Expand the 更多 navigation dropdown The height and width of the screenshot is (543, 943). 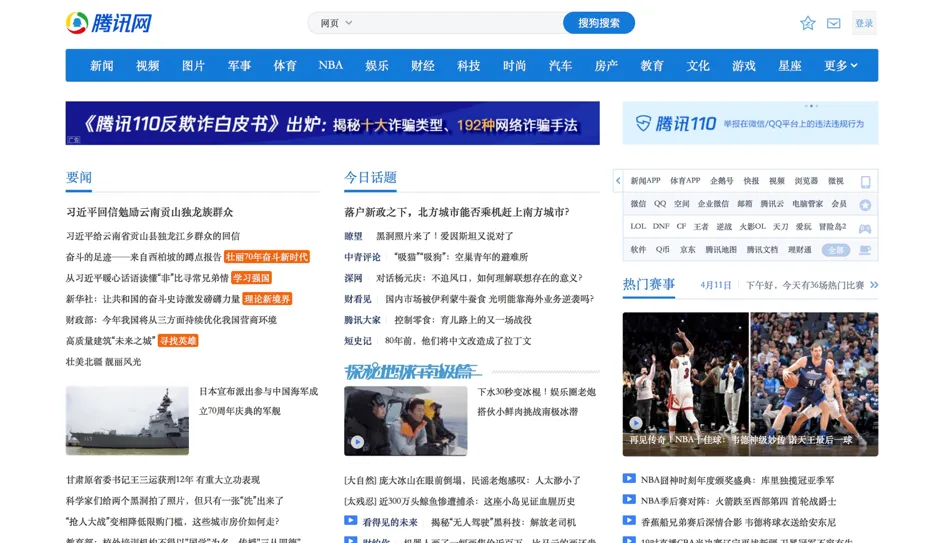[841, 66]
